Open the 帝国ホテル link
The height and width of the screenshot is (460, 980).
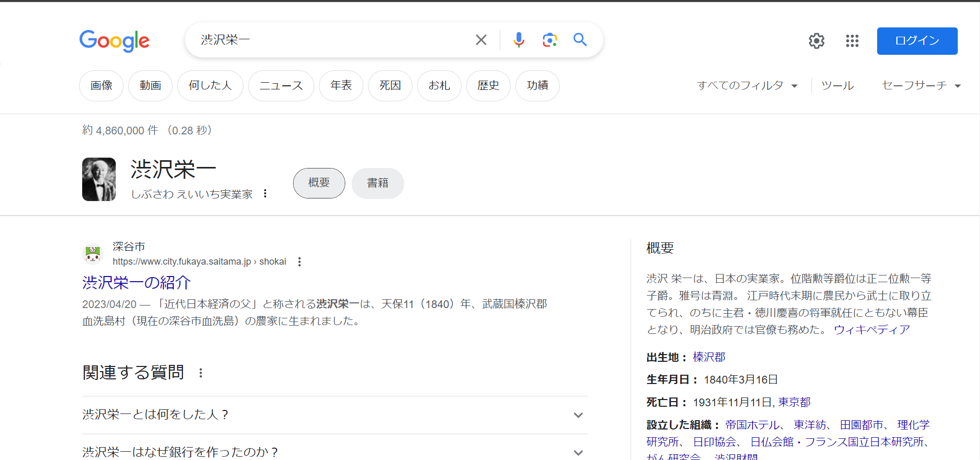(x=752, y=425)
